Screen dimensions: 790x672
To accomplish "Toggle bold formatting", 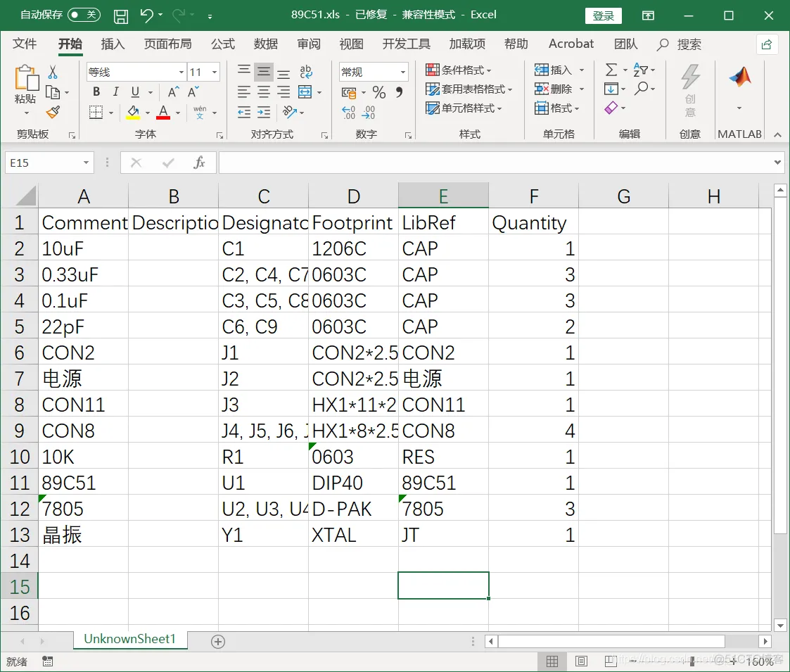I will (x=96, y=91).
